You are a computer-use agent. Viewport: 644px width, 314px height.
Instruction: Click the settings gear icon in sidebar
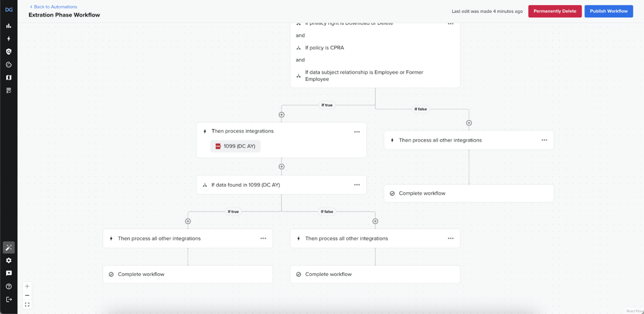point(9,260)
